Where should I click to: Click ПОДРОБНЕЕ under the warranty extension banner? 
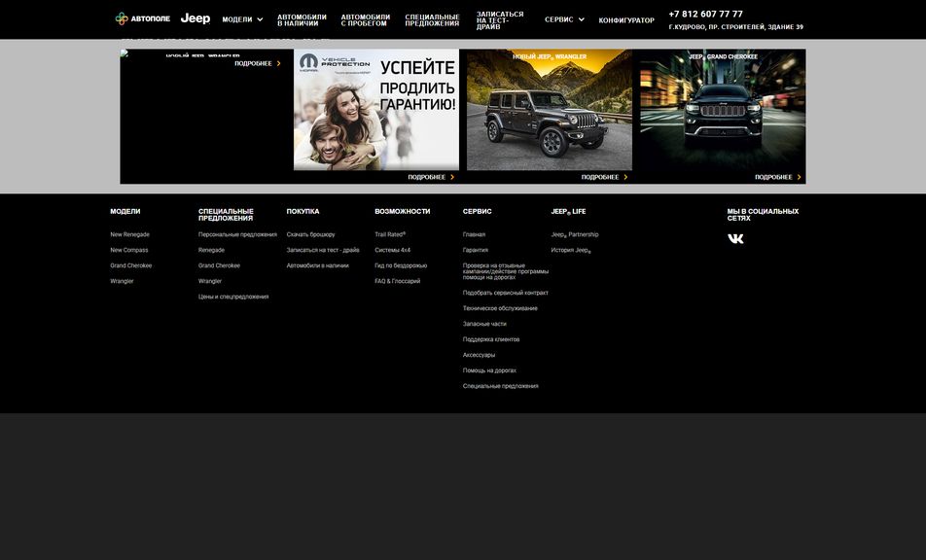point(431,177)
